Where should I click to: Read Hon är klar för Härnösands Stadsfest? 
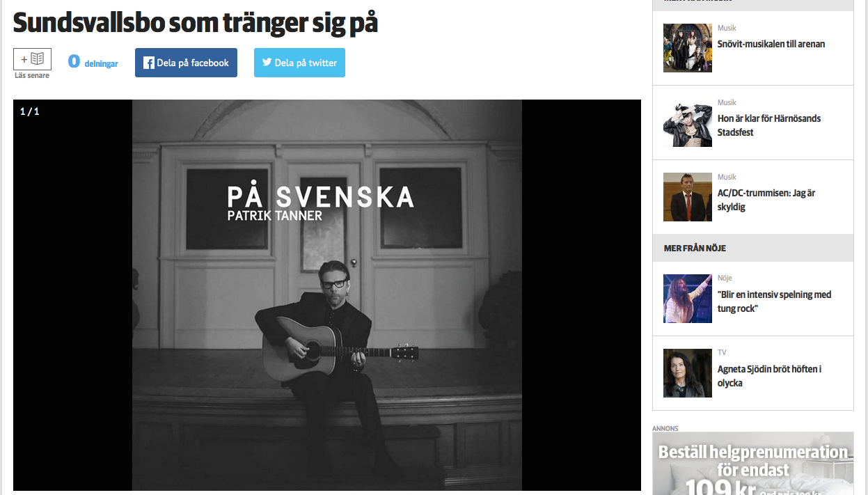[x=769, y=125]
